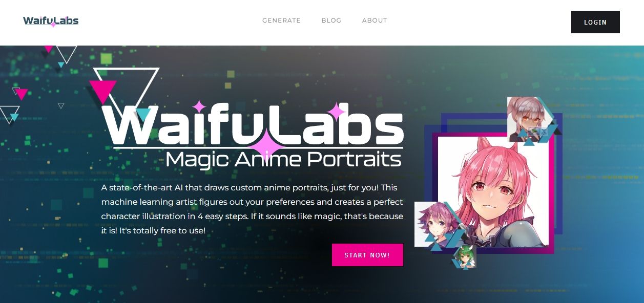Go to the BLOG nav item

(x=331, y=20)
